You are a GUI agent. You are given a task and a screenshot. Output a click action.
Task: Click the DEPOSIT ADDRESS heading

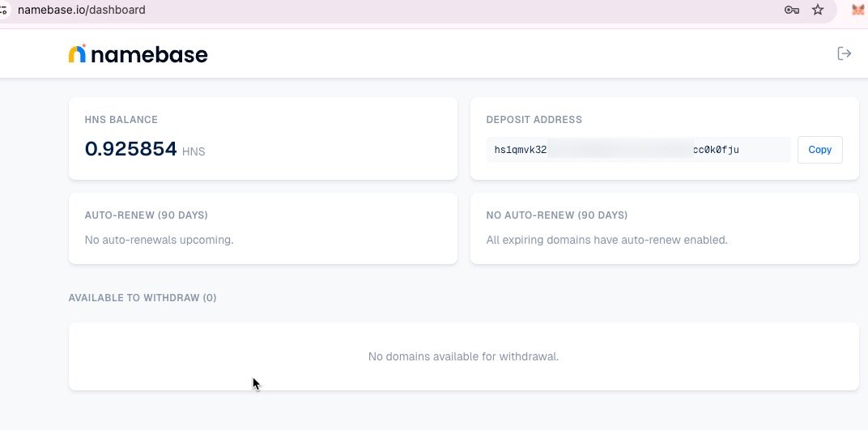pyautogui.click(x=534, y=120)
